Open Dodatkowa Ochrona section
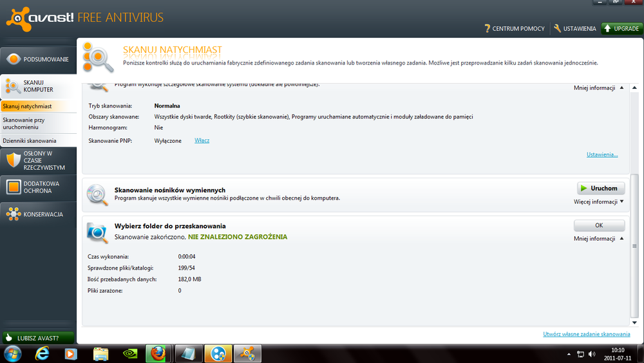644x363 pixels. click(x=38, y=187)
